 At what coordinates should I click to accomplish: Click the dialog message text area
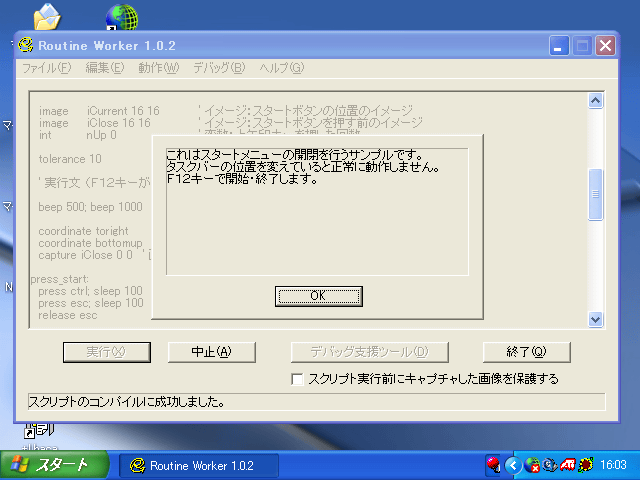pos(317,211)
